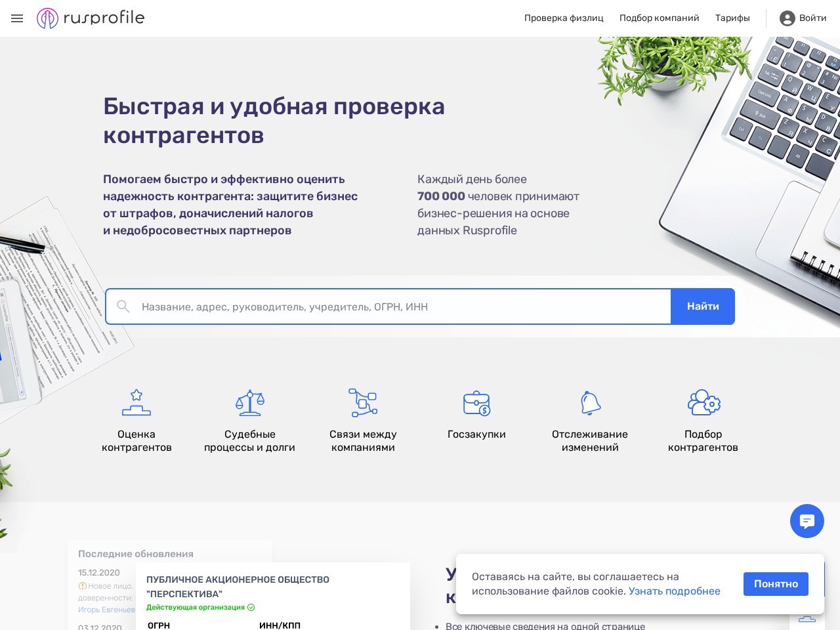The image size is (840, 630).
Task: Open the Оценка контрагентов podium icon
Action: (x=136, y=403)
